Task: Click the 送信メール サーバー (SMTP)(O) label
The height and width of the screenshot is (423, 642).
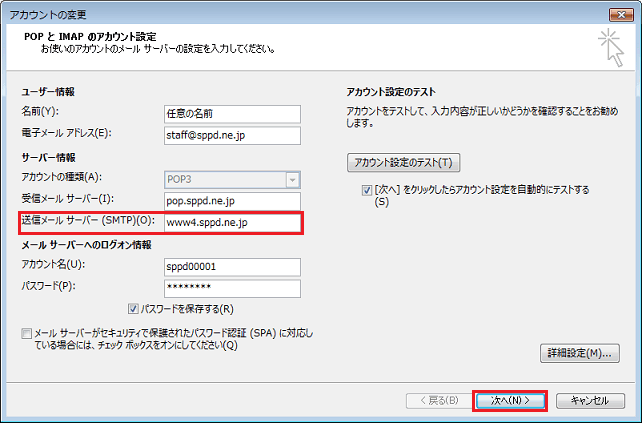Action: [89, 222]
